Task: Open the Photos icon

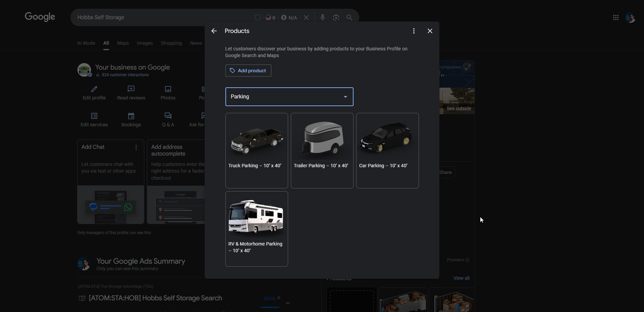Action: point(168,89)
